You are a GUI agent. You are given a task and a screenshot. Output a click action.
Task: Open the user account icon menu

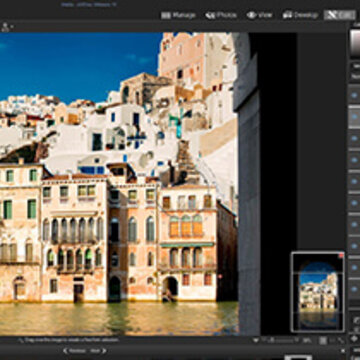tap(7, 27)
